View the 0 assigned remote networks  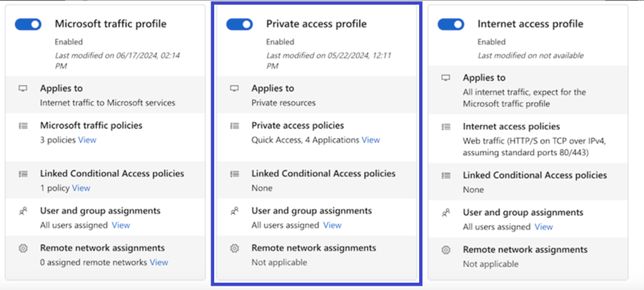(x=159, y=262)
